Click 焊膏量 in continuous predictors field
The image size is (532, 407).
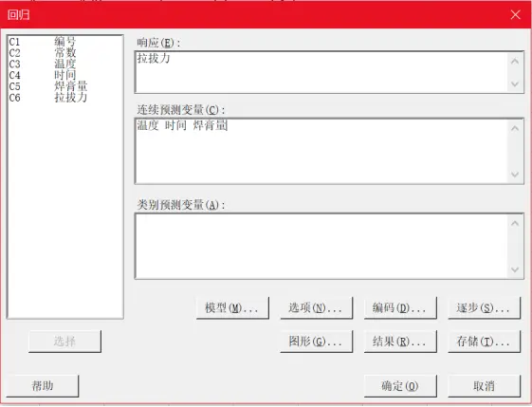pyautogui.click(x=211, y=125)
